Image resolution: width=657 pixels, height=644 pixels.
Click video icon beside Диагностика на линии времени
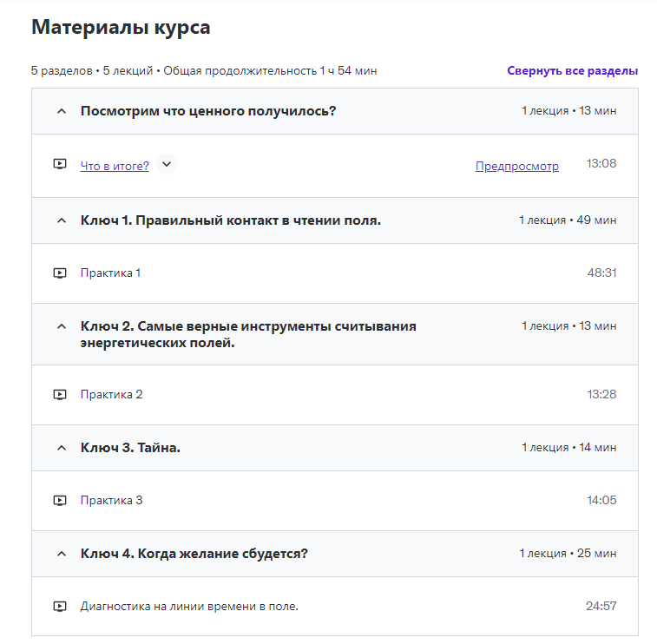coord(60,607)
